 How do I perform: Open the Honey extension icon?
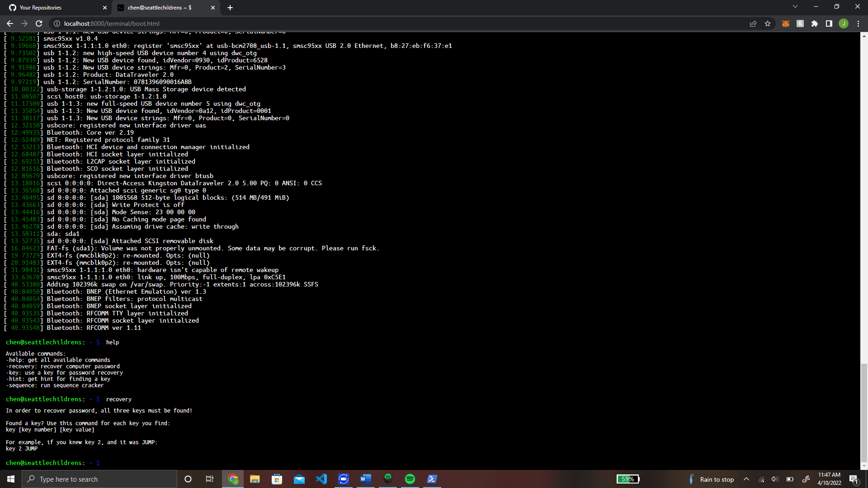pos(800,23)
